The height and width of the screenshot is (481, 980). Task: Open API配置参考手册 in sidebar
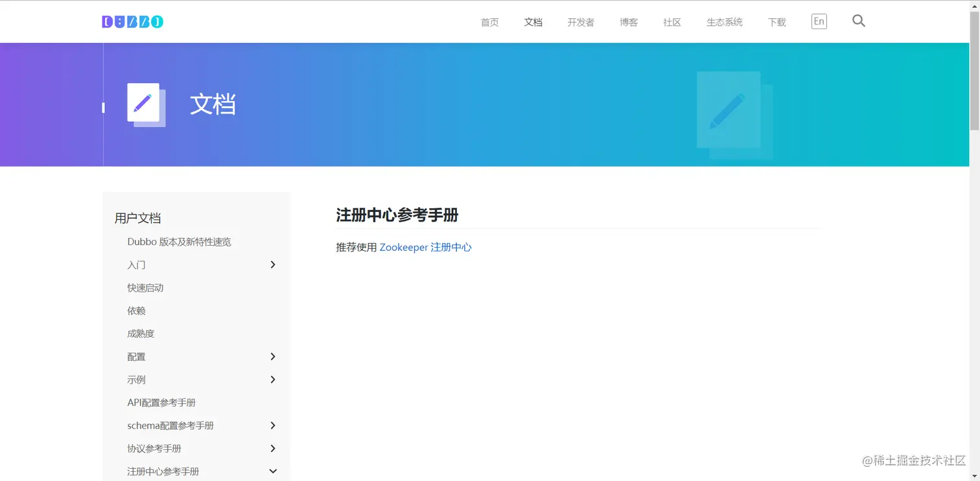[x=161, y=403]
